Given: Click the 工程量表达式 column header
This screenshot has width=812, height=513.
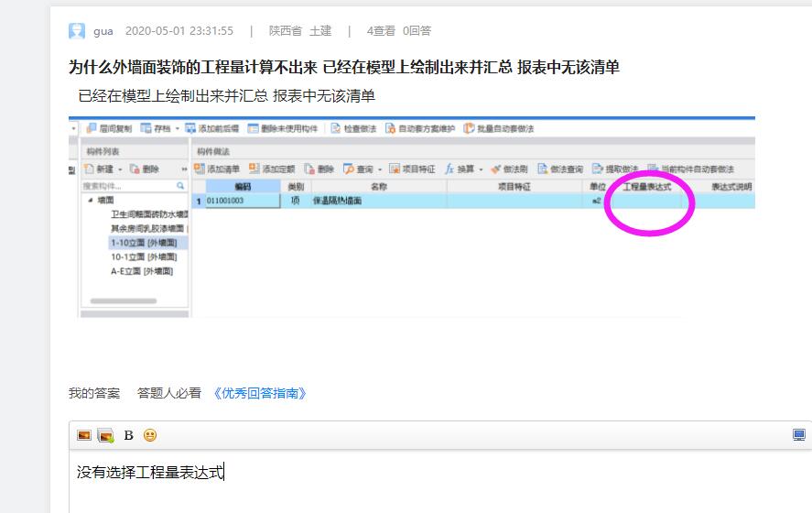Looking at the screenshot, I should point(647,187).
